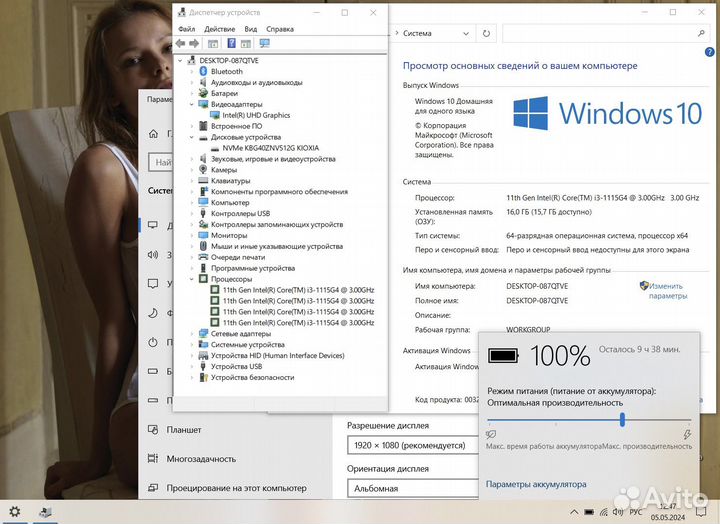The height and width of the screenshot is (524, 720).
Task: Click the Мониторы category icon
Action: [x=203, y=235]
